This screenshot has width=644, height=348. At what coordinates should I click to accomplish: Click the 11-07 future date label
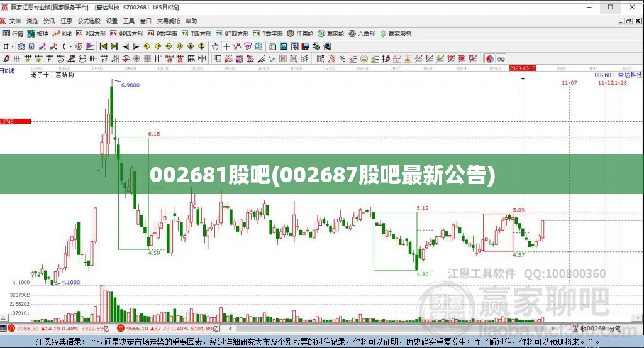(569, 82)
